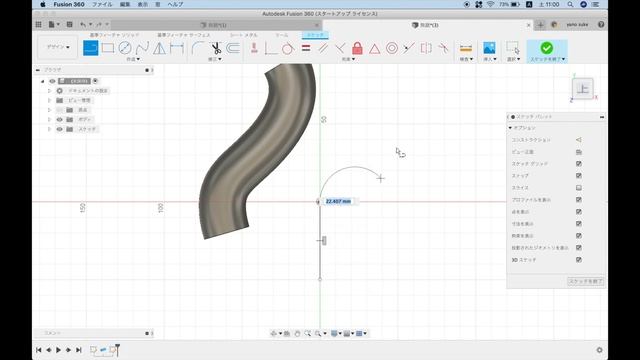This screenshot has width=640, height=360.
Task: Open the Design workspace dropdown
Action: pyautogui.click(x=58, y=47)
